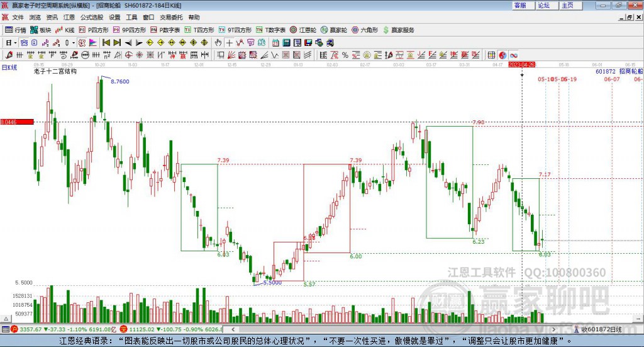The width and height of the screenshot is (644, 347).
Task: Expand the 日 period dropdown arrow
Action: pyautogui.click(x=15, y=43)
